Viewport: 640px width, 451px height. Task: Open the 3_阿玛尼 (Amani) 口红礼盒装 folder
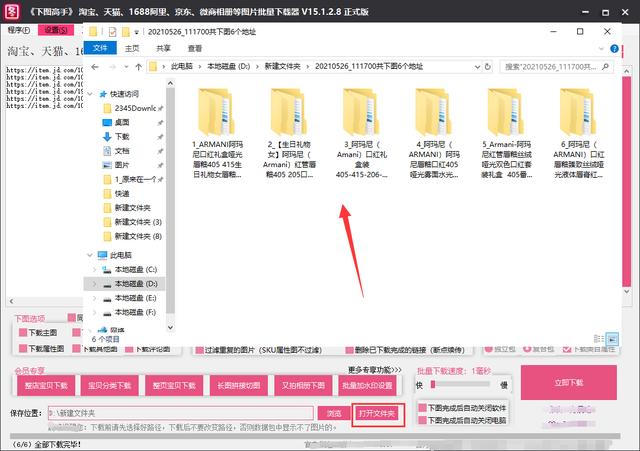click(362, 133)
